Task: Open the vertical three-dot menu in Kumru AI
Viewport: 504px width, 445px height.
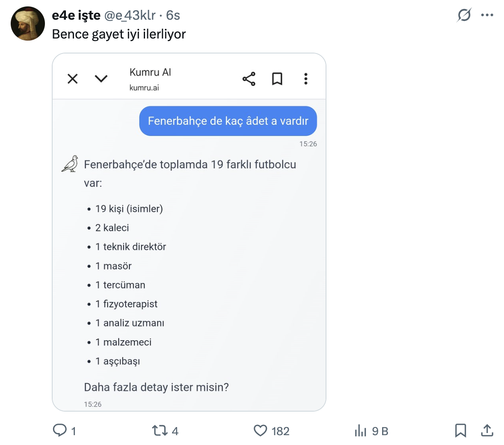Action: tap(305, 79)
